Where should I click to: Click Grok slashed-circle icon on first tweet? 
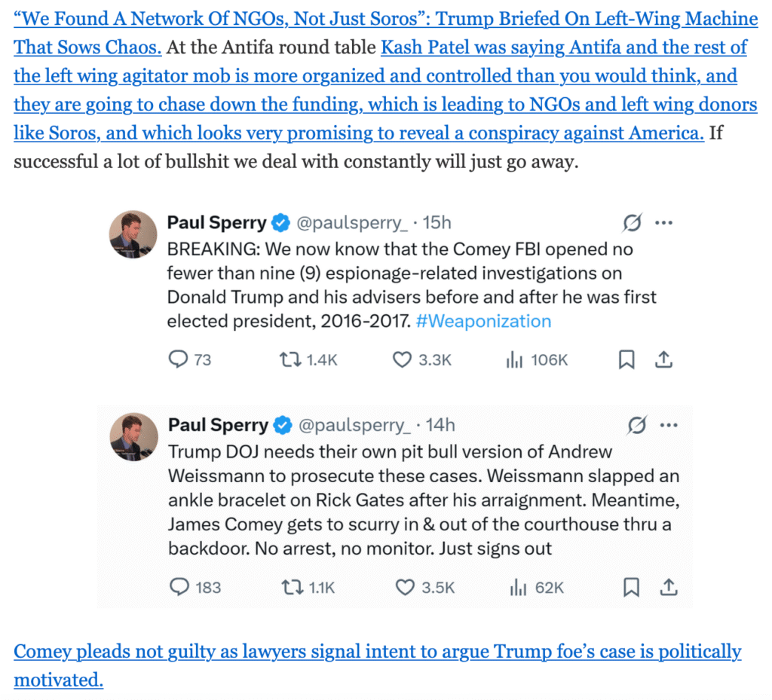tap(632, 223)
